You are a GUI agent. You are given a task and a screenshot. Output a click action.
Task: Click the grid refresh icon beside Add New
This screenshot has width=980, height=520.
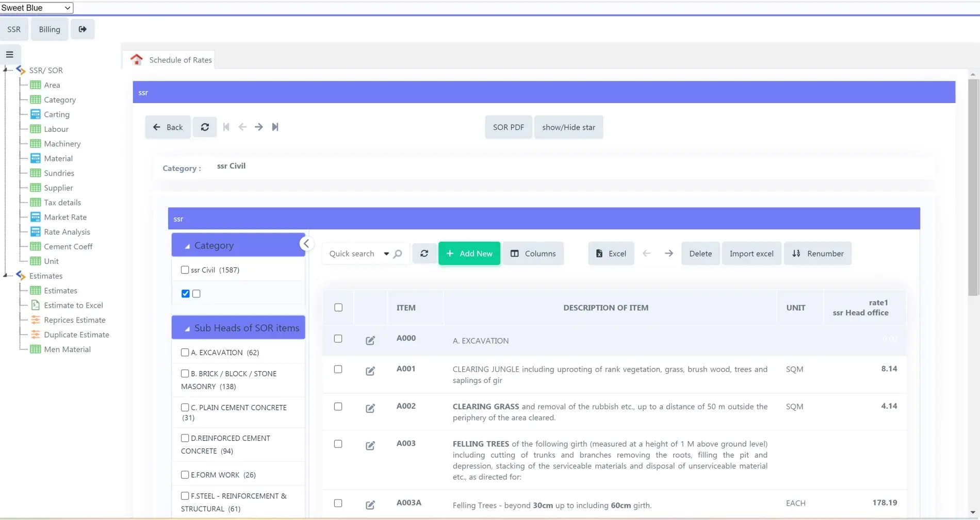click(x=424, y=254)
